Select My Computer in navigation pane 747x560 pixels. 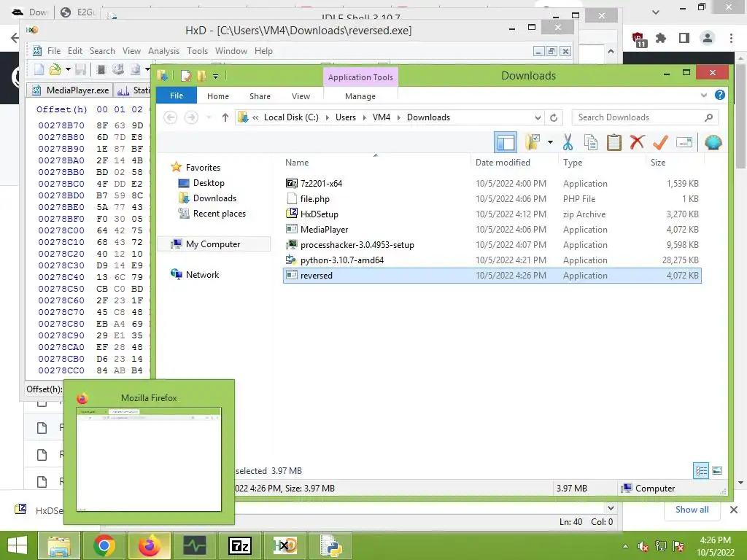(x=212, y=244)
